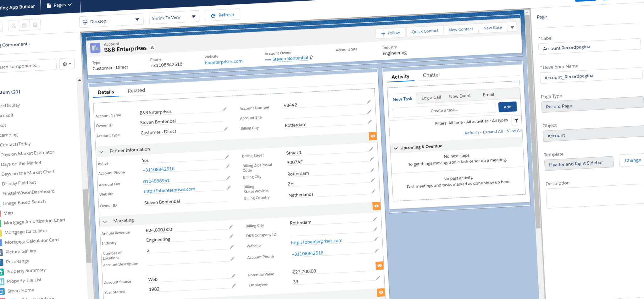Click the View All link
Image resolution: width=644 pixels, height=299 pixels.
pos(514,131)
